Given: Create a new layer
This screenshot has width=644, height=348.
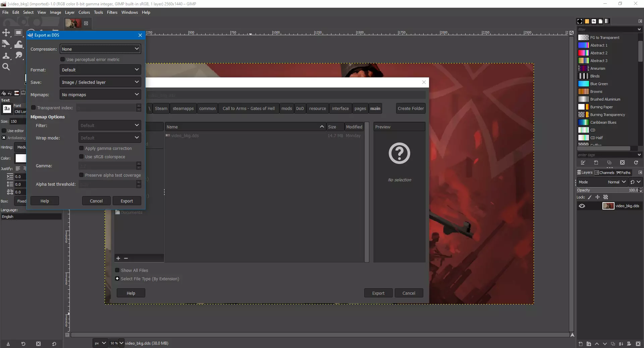Looking at the screenshot, I should point(581,344).
